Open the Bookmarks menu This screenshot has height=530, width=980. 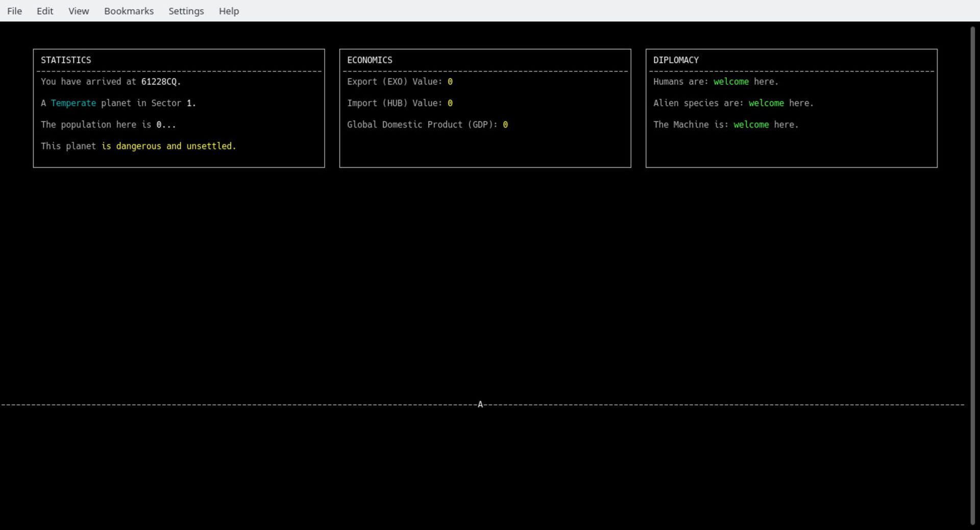point(128,11)
